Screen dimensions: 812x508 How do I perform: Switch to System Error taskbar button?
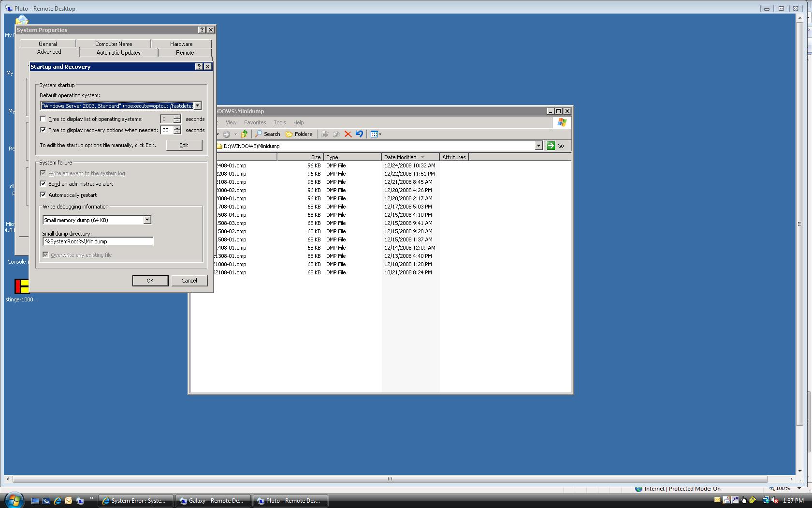[x=136, y=501]
